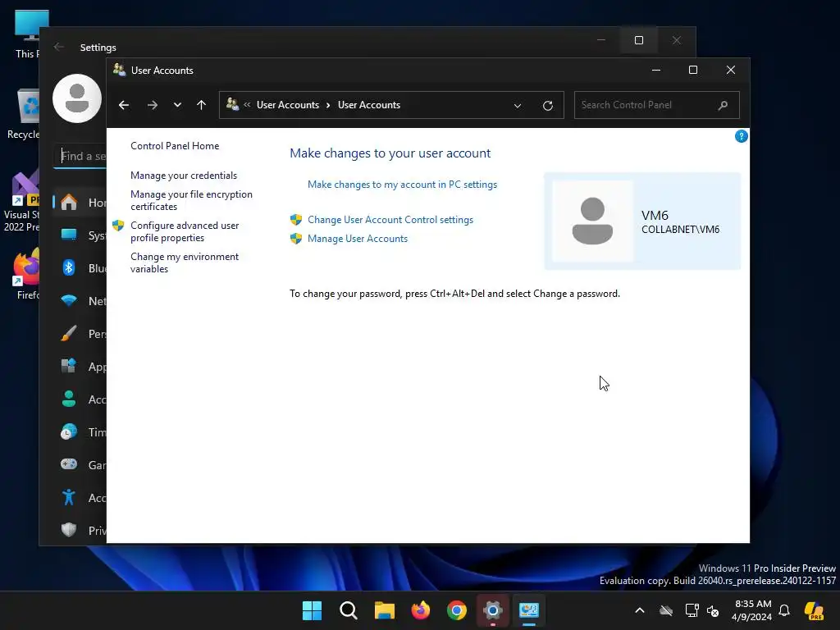Viewport: 840px width, 630px height.
Task: Open Windows Start menu
Action: 312,610
